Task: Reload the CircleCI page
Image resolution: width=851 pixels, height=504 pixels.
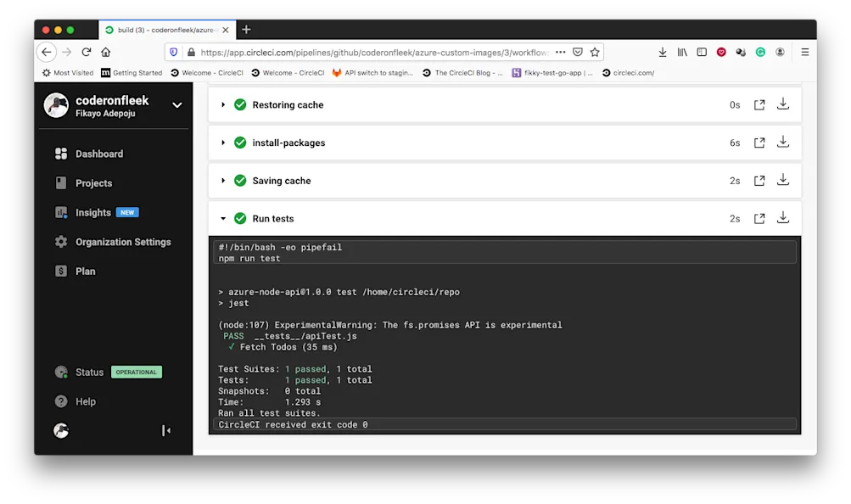Action: tap(87, 52)
